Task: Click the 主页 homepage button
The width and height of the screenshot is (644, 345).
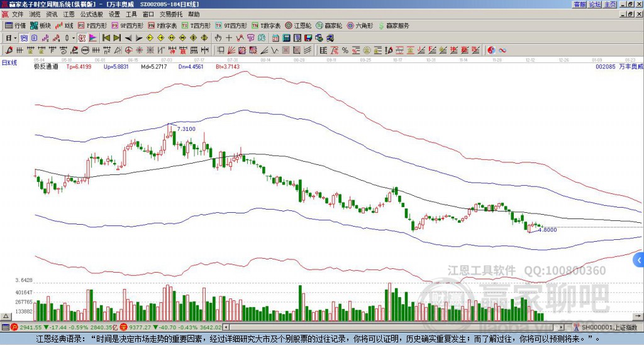Action: click(x=610, y=4)
